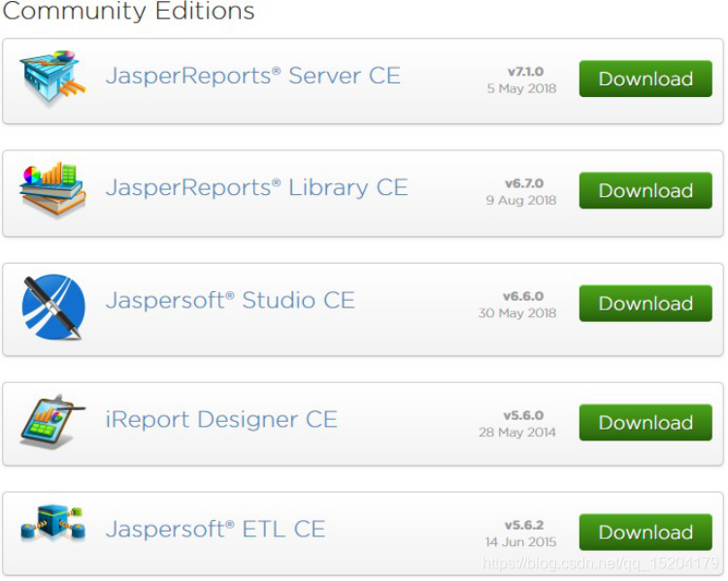Screen dimensions: 728x581
Task: Click the JasperReports Library CE books icon
Action: pos(53,190)
